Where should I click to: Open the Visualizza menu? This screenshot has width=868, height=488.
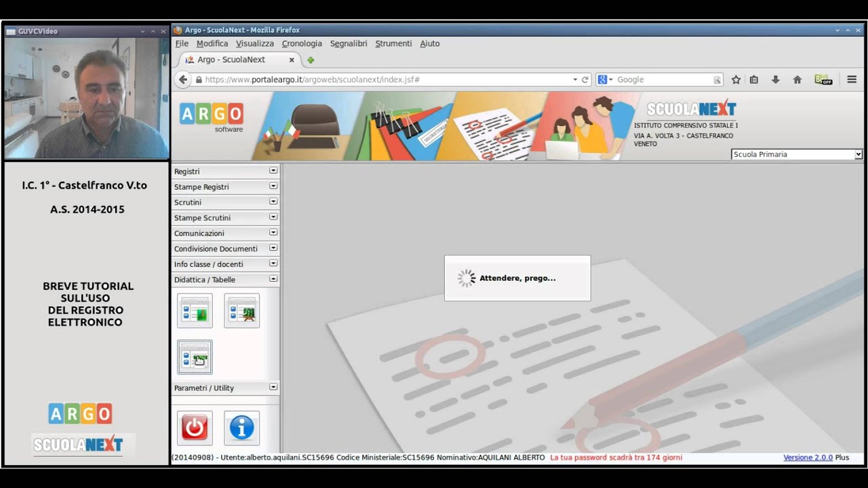255,43
